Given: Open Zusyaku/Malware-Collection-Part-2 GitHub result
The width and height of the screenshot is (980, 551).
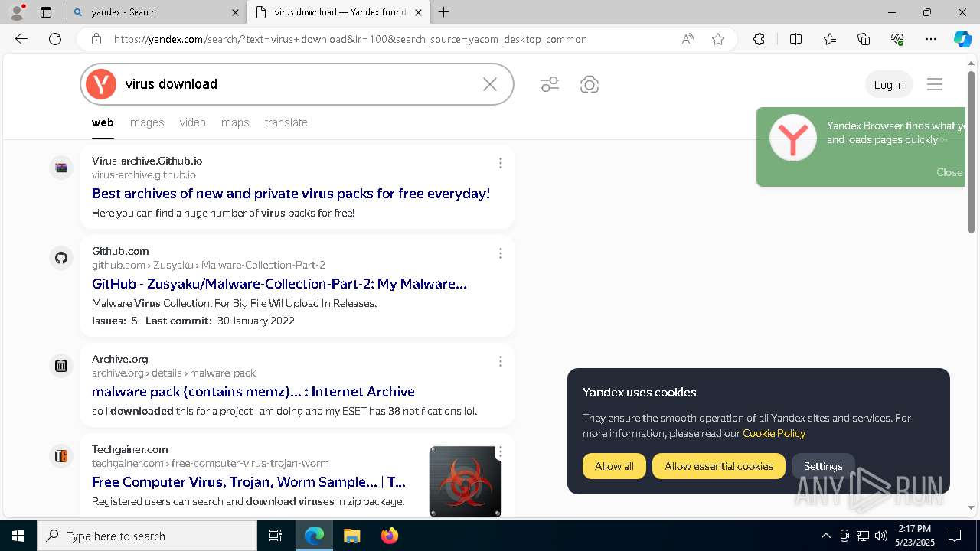Looking at the screenshot, I should pyautogui.click(x=279, y=284).
